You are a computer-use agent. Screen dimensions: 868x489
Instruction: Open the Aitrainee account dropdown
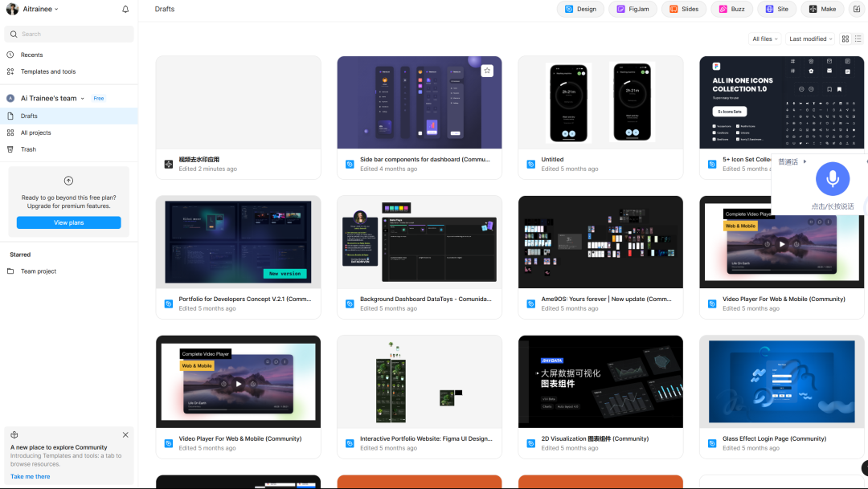[x=40, y=9]
